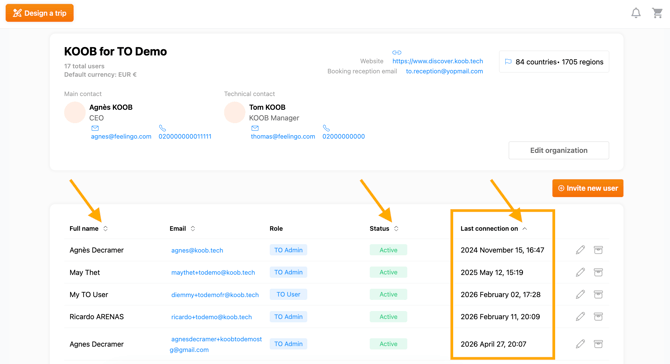Click main contact phone number 020000000011111
The width and height of the screenshot is (670, 364).
click(185, 137)
